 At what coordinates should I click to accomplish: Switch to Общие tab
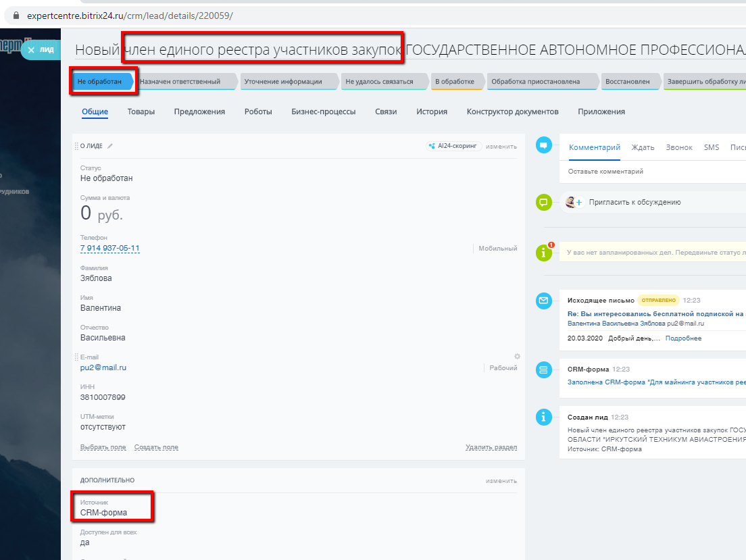[x=95, y=112]
